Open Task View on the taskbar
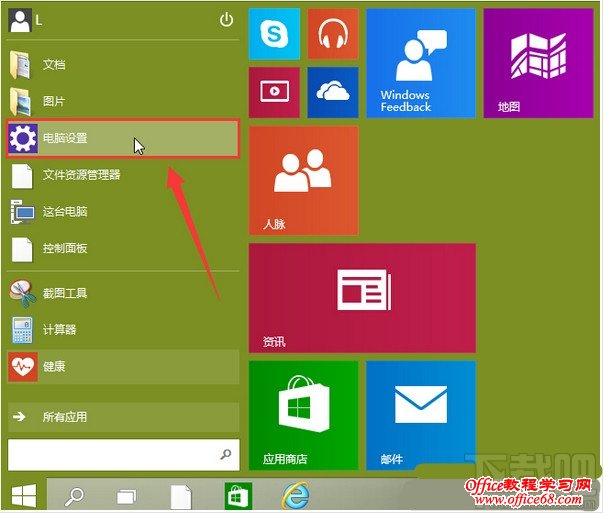The width and height of the screenshot is (604, 514). (127, 497)
